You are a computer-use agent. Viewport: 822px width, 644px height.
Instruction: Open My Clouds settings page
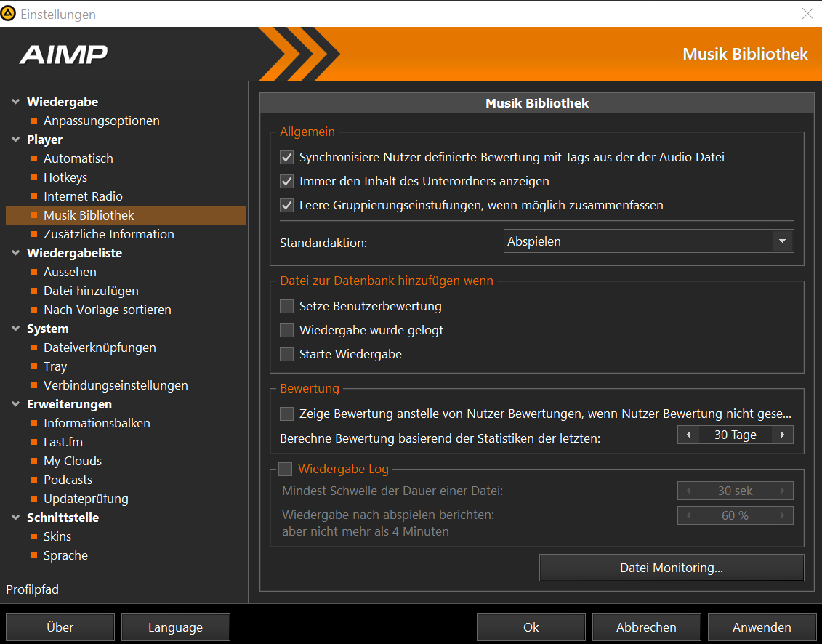[x=73, y=460]
